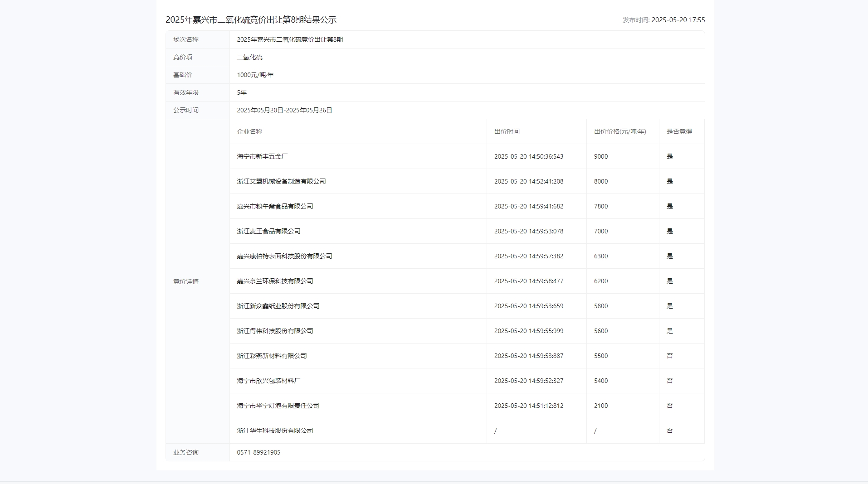Select company 海宁市华宁灯泡有限责任公司
868x484 pixels.
click(278, 406)
